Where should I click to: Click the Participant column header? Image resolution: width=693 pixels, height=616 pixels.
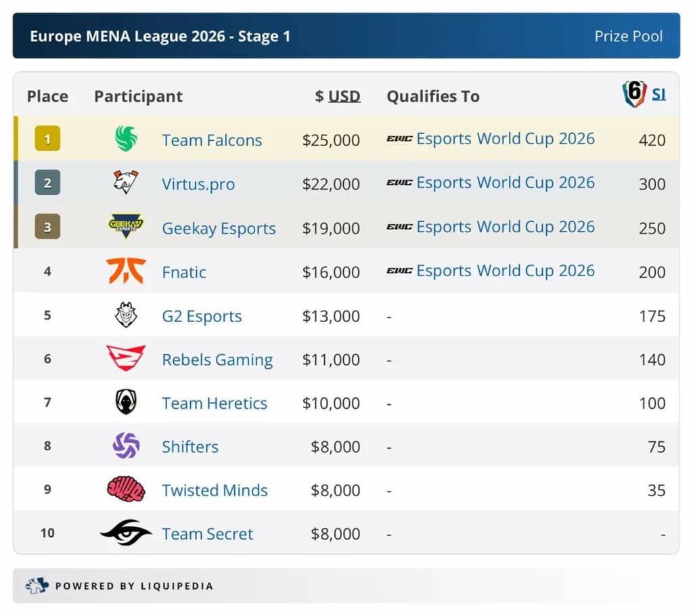click(x=138, y=96)
